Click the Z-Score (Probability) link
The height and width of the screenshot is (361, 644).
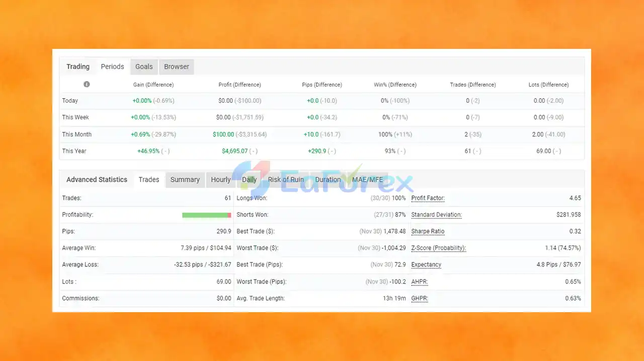439,248
